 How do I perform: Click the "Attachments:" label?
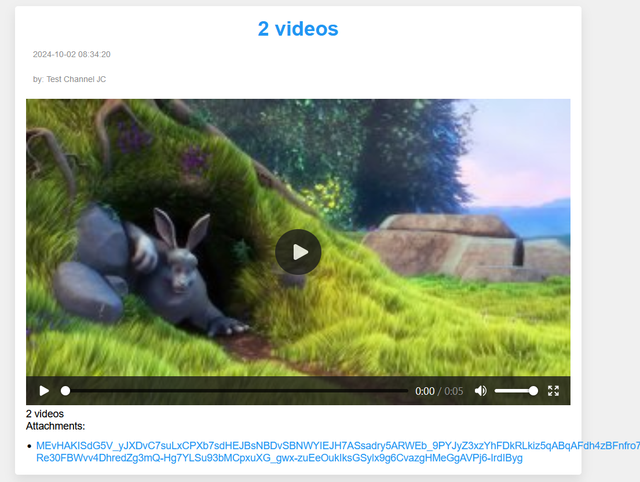56,426
